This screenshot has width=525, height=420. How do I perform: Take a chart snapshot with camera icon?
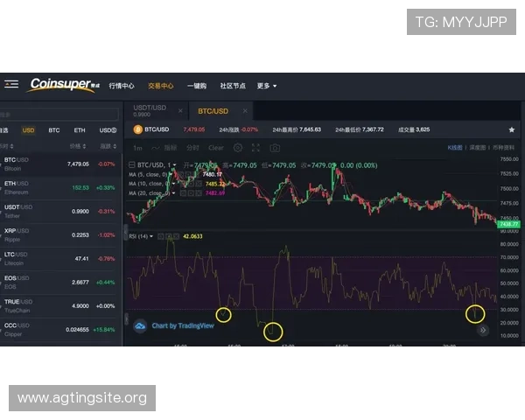coord(275,148)
